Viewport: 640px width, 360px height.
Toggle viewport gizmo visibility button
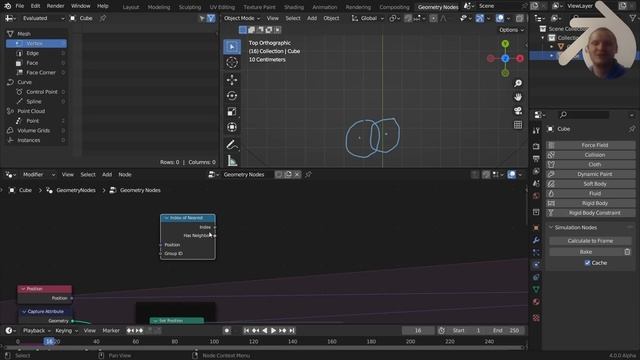coord(480,18)
